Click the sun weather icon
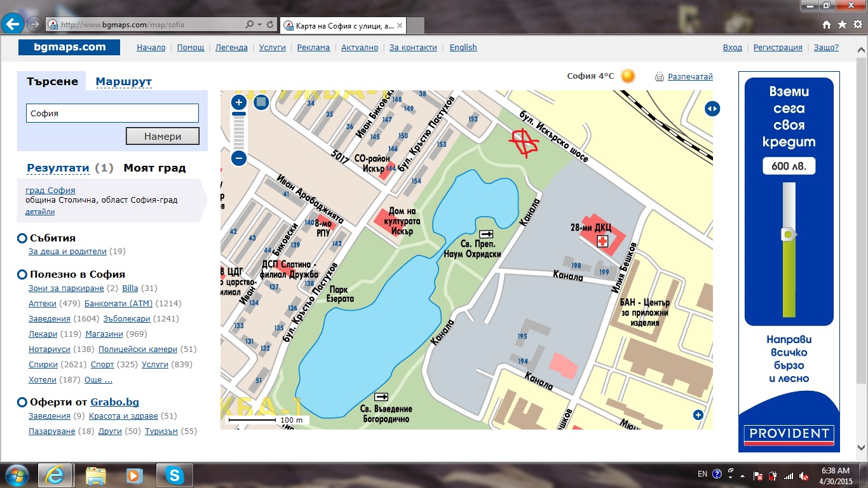Viewport: 868px width, 488px height. tap(628, 76)
